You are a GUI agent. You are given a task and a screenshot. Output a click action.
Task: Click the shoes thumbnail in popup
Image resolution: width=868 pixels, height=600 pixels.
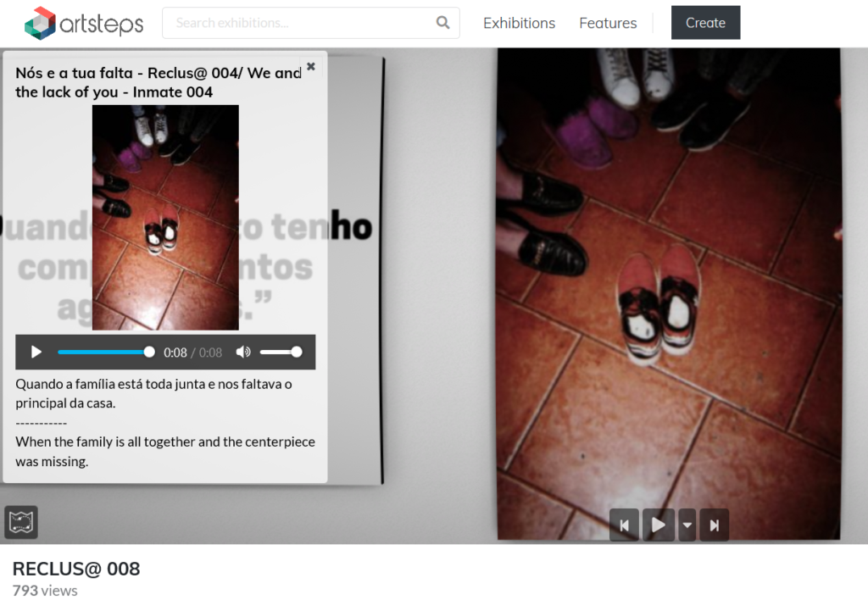point(165,218)
